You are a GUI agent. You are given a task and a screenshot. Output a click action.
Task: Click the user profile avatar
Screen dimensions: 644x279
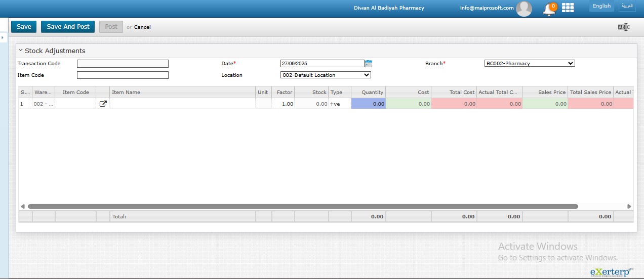pos(524,8)
